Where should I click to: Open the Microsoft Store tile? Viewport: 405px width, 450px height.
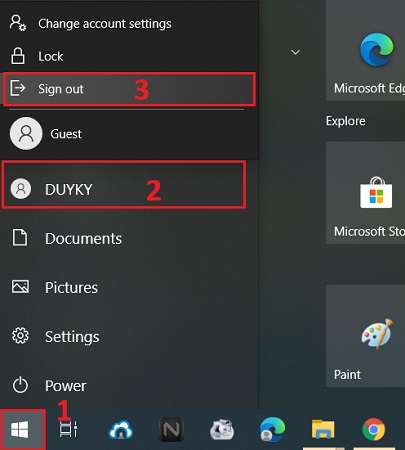pyautogui.click(x=365, y=193)
